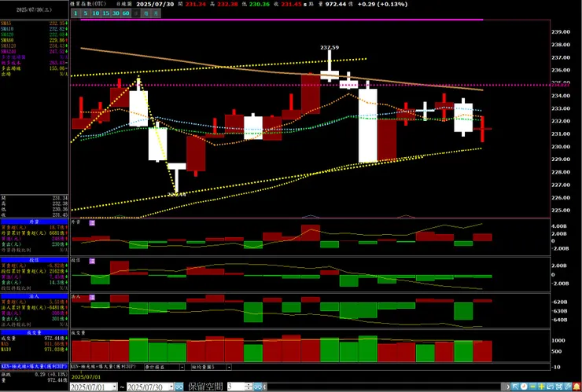Click the SMA10 indicator row

[34, 29]
